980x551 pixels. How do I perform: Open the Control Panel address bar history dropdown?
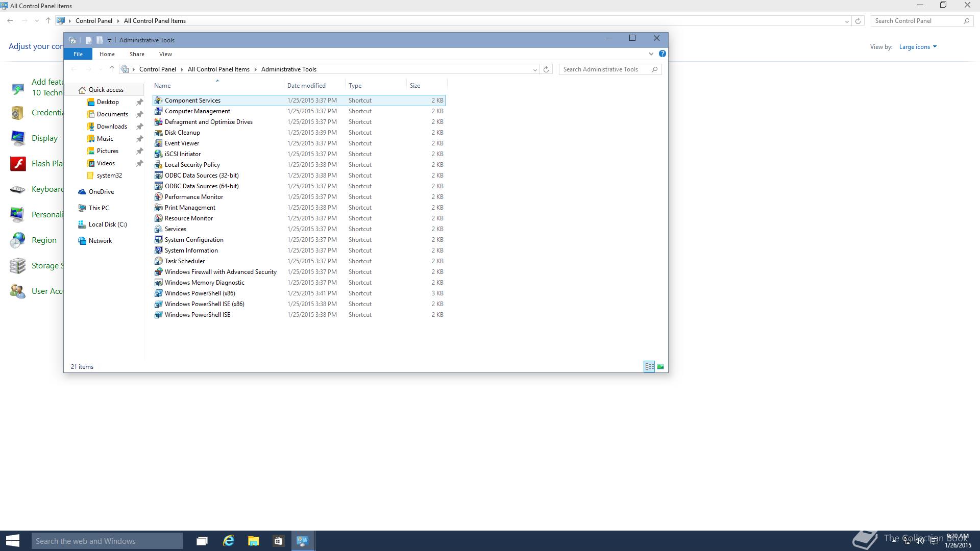[847, 21]
